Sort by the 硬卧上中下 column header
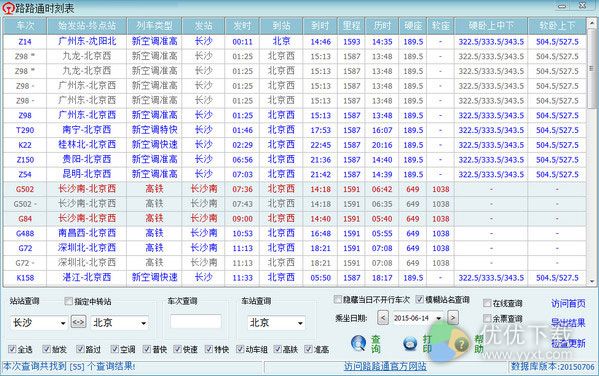 (491, 26)
